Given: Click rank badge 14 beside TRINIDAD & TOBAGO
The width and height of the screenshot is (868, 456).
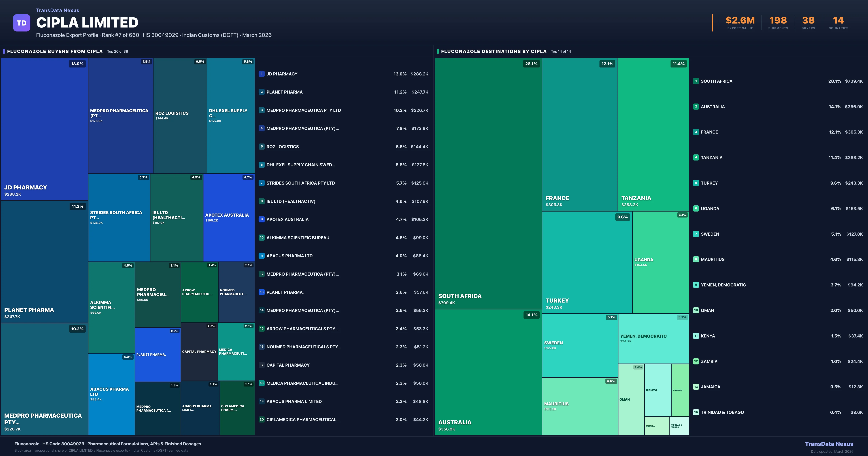Looking at the screenshot, I should [696, 412].
